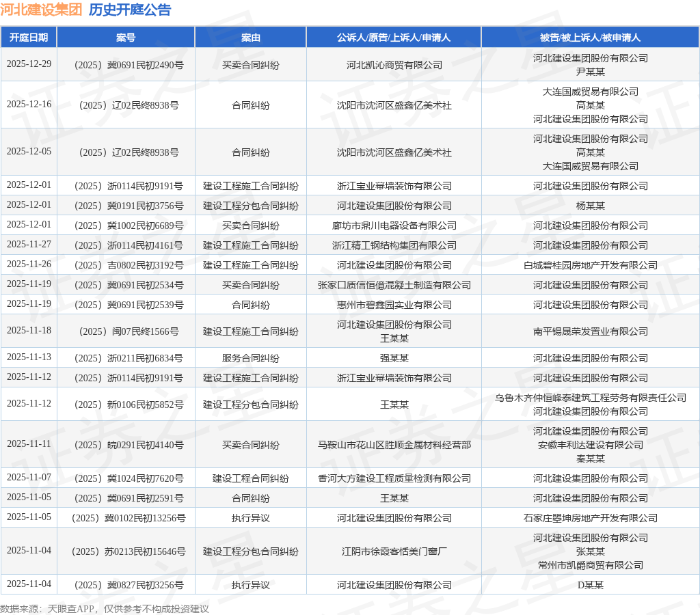Click 大连国威贸易有限公司 in 2025-12-16 row
The width and height of the screenshot is (700, 615).
click(x=590, y=92)
